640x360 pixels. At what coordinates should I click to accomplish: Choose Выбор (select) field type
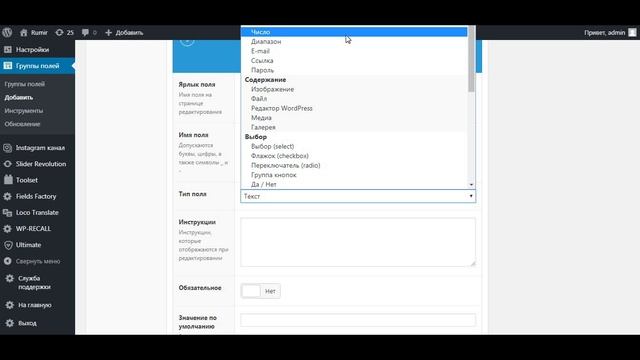pyautogui.click(x=354, y=146)
